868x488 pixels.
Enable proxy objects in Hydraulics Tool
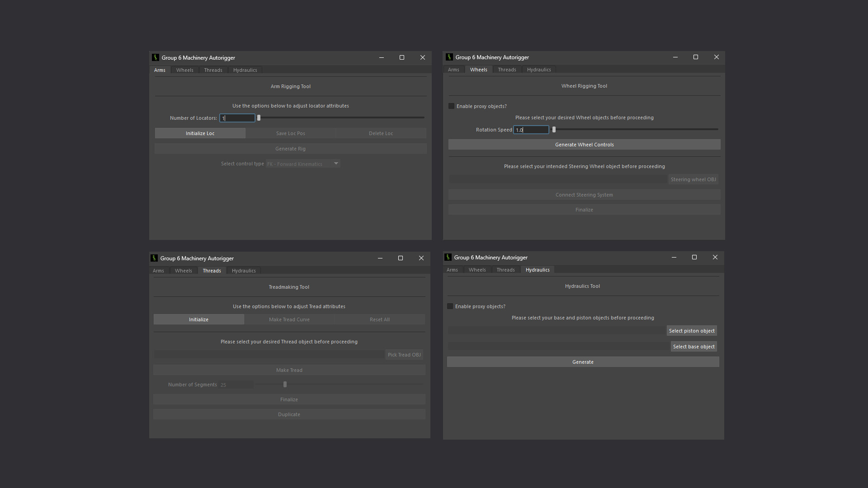[450, 306]
